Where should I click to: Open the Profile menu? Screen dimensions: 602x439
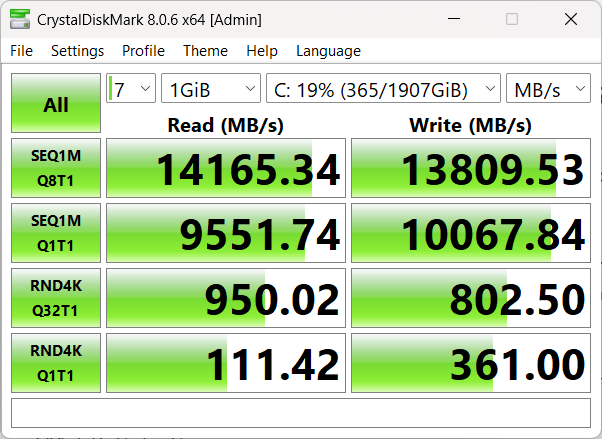(143, 51)
